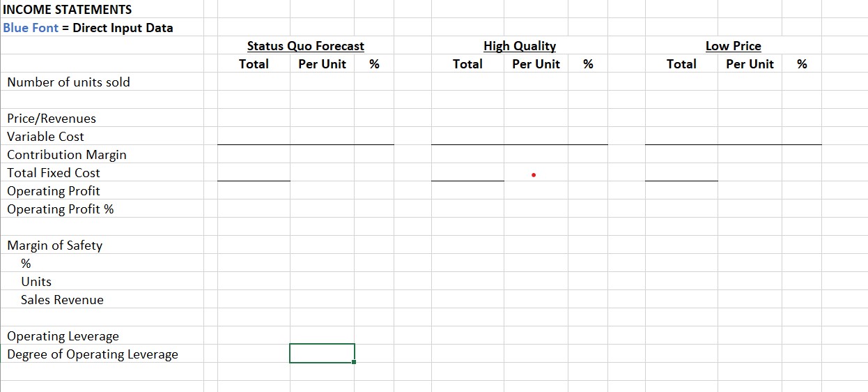The height and width of the screenshot is (392, 868).
Task: Click % header under Low Price
Action: click(802, 64)
